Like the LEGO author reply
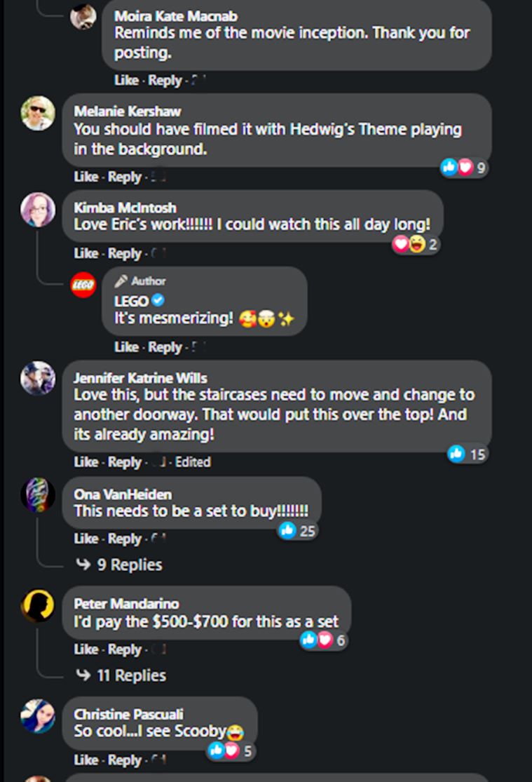Viewport: 532px width, 782px height. 126,347
